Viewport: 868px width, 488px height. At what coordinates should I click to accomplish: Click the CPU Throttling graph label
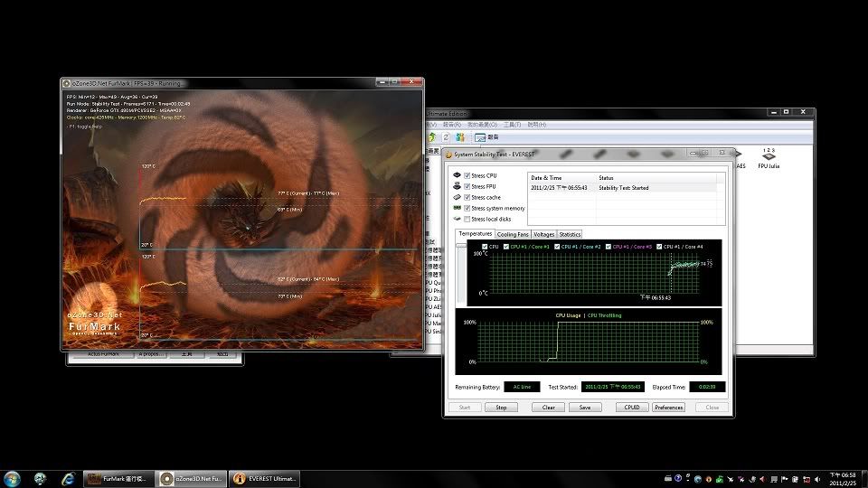pos(604,315)
